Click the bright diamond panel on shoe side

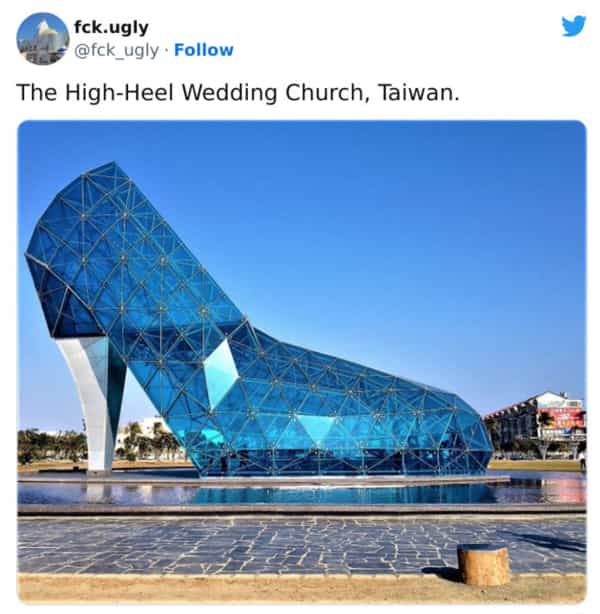click(x=221, y=374)
